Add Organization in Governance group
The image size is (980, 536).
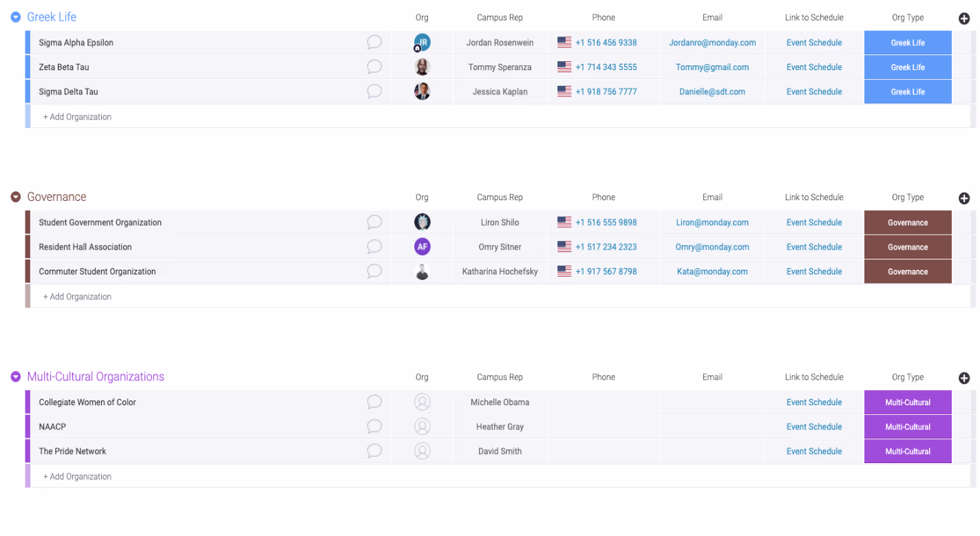[x=77, y=297]
